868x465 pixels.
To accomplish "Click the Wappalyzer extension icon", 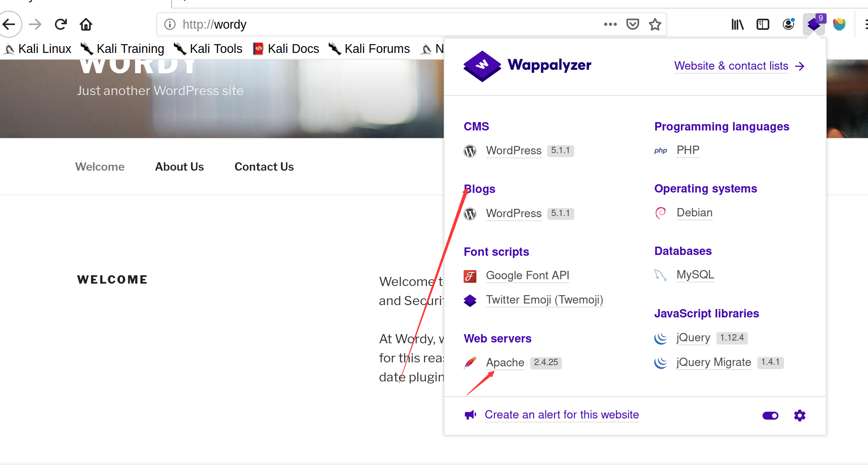I will 814,25.
